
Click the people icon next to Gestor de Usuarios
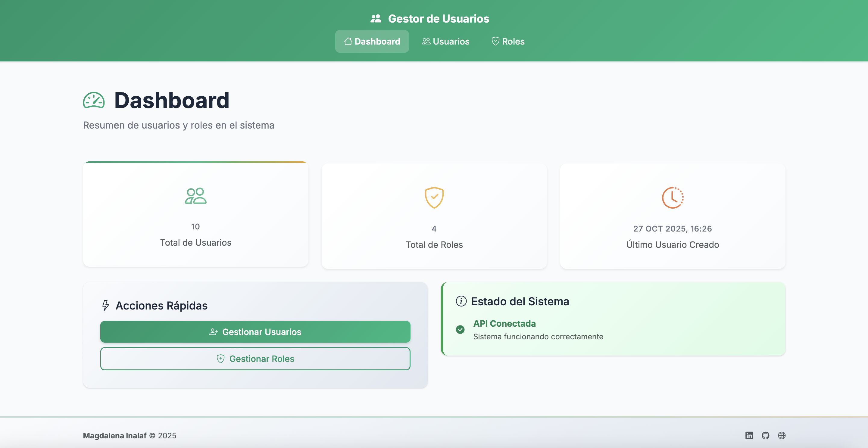coord(376,19)
